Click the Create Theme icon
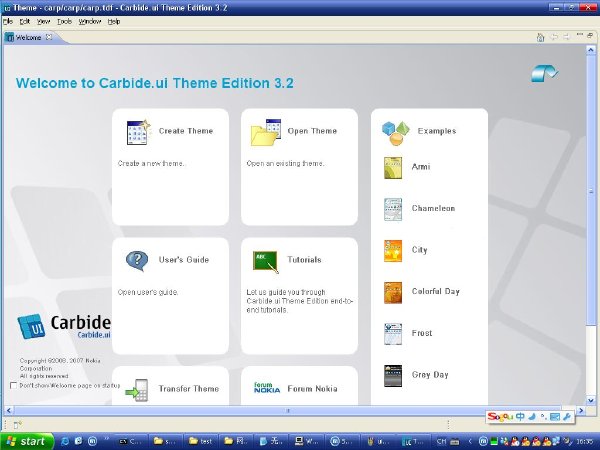 coord(138,132)
